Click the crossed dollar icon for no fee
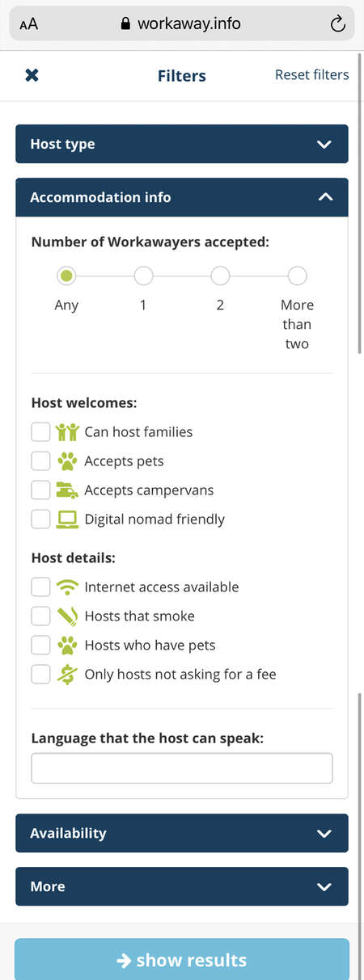 point(67,675)
